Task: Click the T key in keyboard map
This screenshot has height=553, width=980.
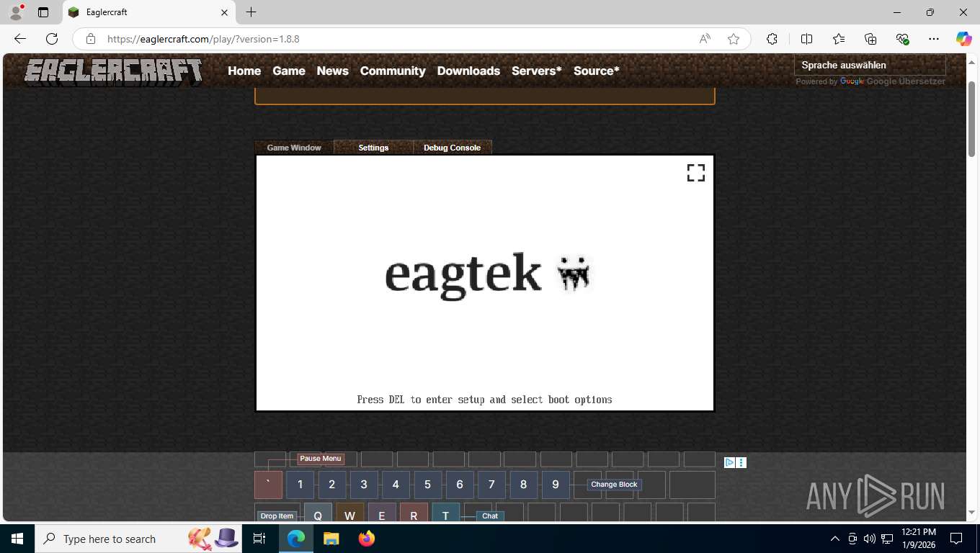Action: click(x=445, y=513)
